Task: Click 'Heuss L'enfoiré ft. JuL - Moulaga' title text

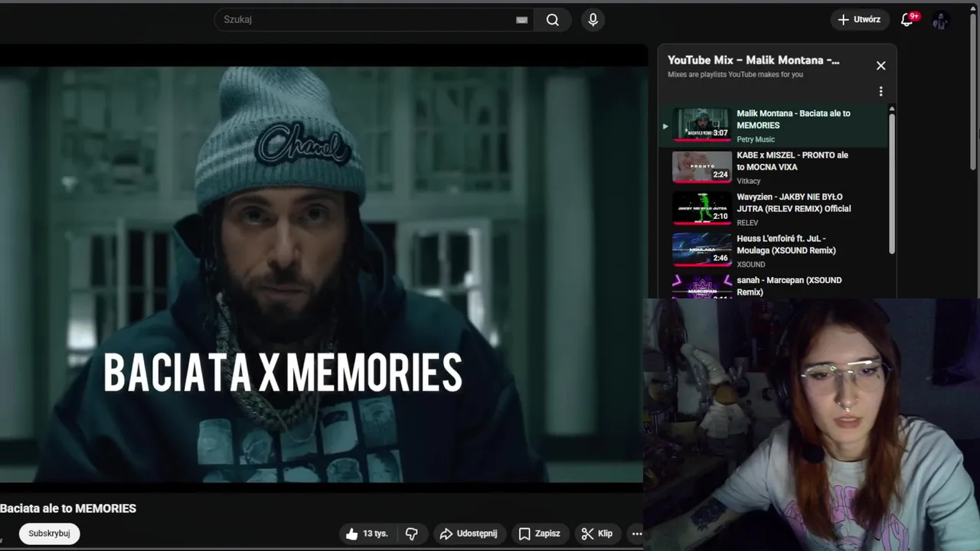Action: [x=786, y=244]
